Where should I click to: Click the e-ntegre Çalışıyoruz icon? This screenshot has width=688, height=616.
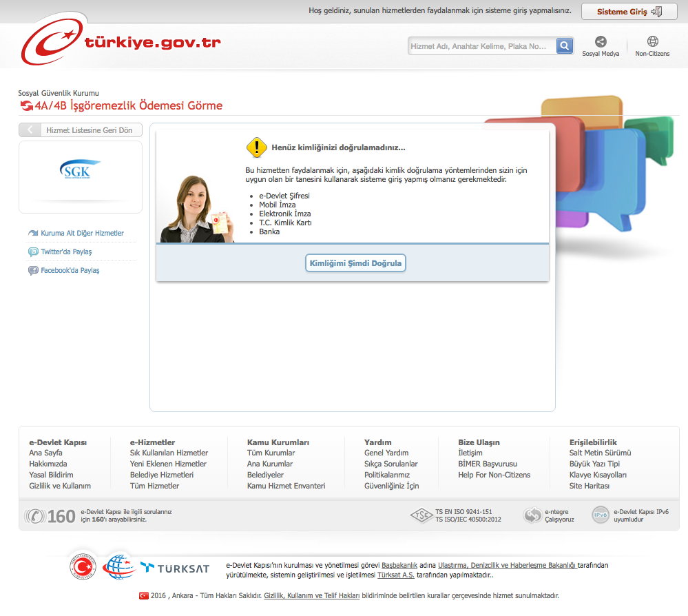(532, 515)
